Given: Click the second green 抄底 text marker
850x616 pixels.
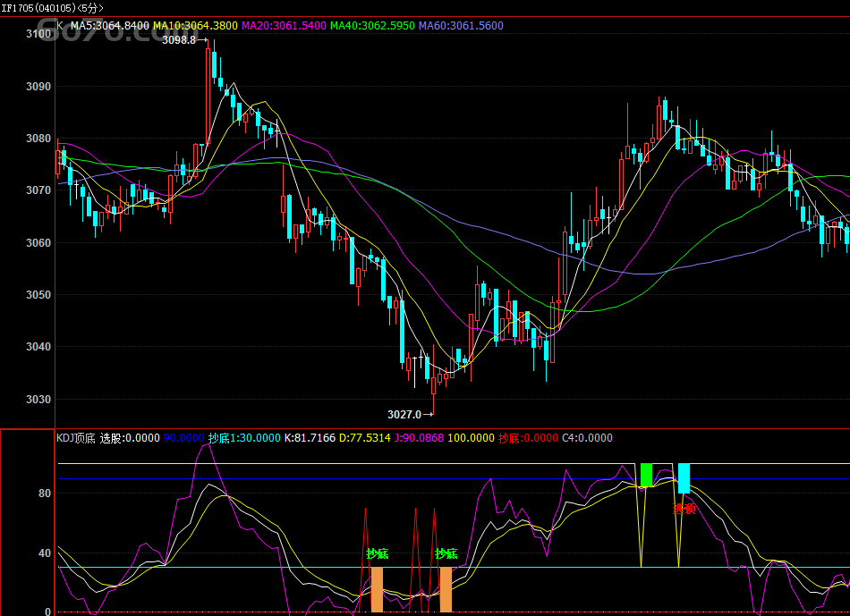Looking at the screenshot, I should pyautogui.click(x=446, y=553).
